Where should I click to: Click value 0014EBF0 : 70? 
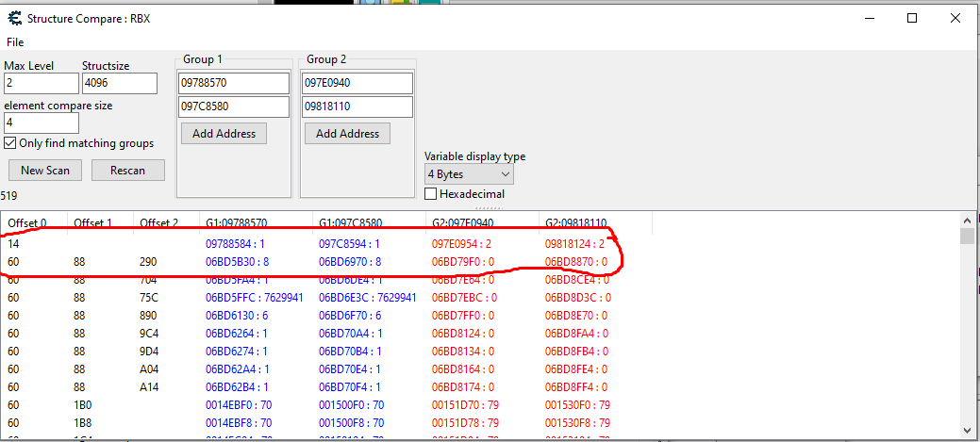241,404
